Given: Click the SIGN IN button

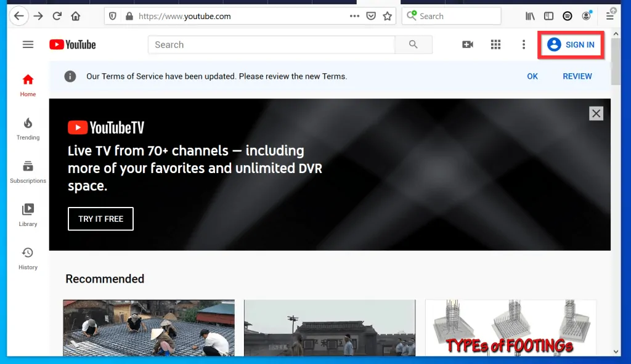Looking at the screenshot, I should click(x=571, y=44).
